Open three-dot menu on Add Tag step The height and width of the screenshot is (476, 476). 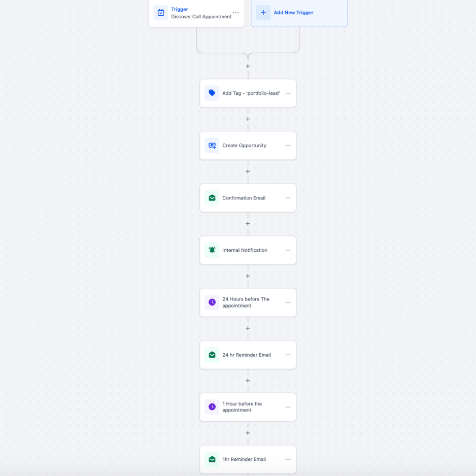click(x=288, y=93)
